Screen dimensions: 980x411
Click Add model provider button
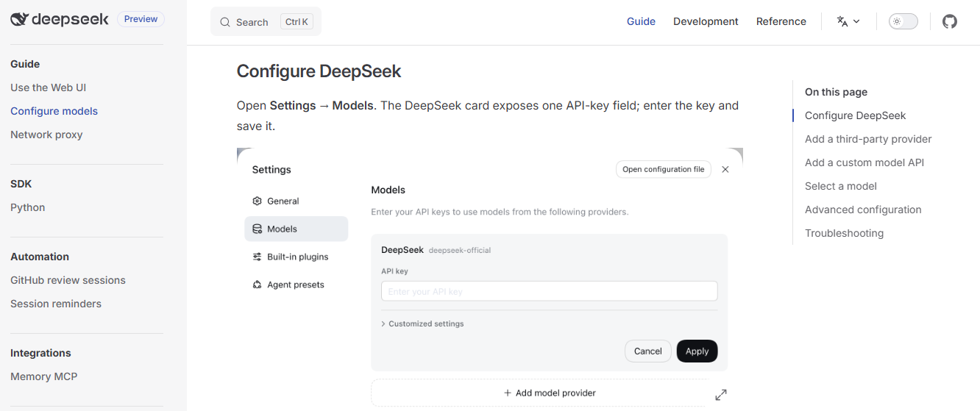tap(549, 393)
